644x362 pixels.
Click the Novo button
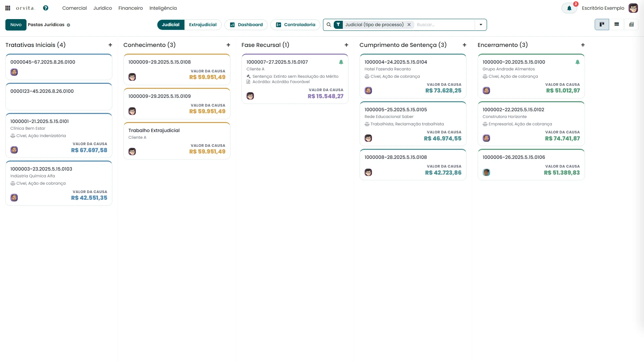(16, 25)
